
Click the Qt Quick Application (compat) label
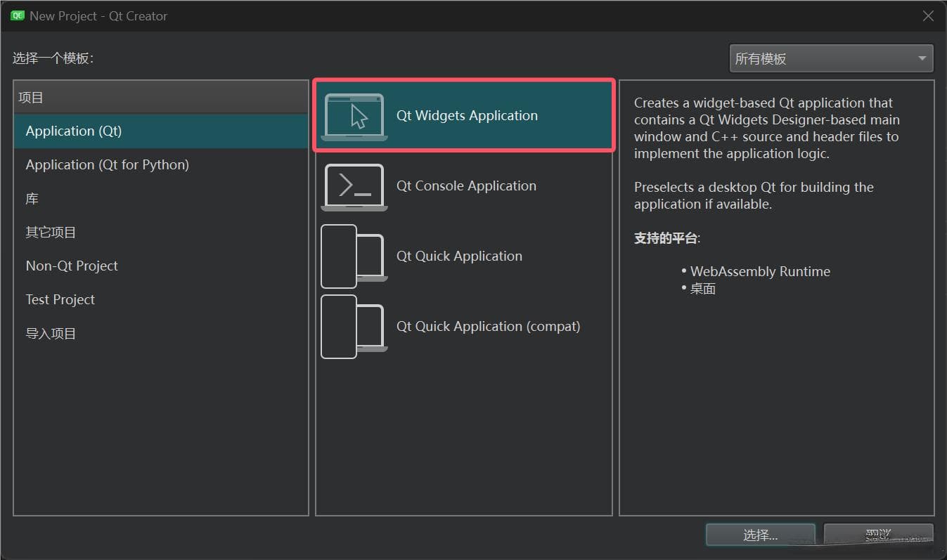click(488, 327)
